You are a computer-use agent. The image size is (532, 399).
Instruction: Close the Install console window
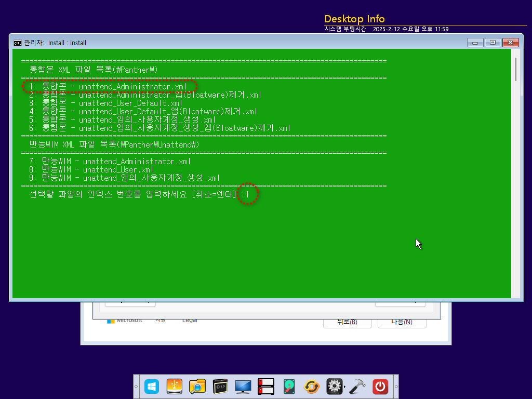tap(510, 43)
